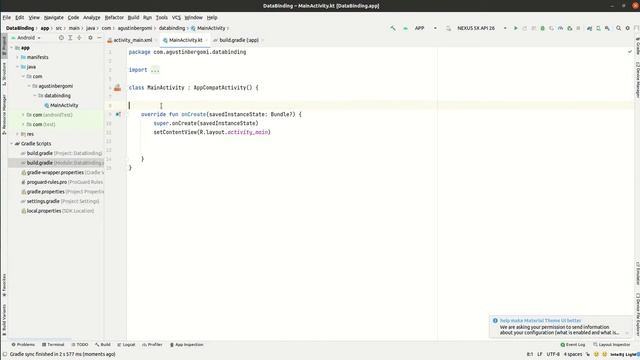Select settings.gradle file
640x360 pixels.
click(60, 201)
